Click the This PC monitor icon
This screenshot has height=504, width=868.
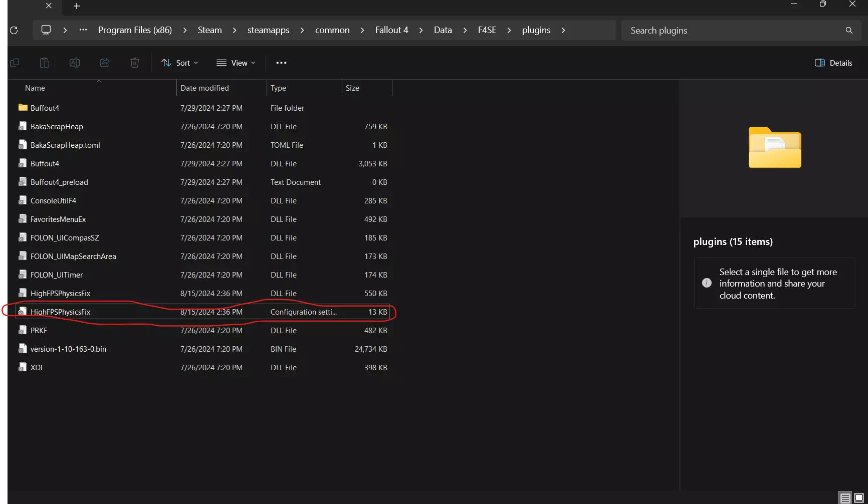(46, 30)
